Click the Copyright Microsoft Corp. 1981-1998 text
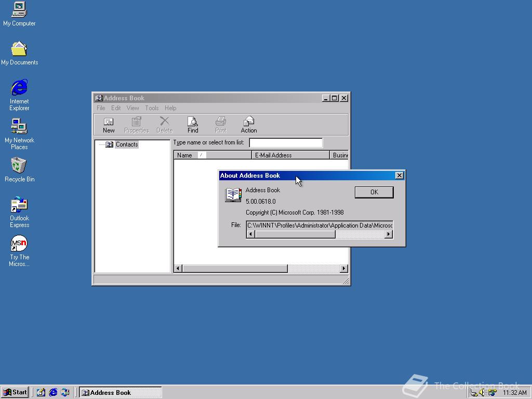532x399 pixels. click(x=295, y=212)
